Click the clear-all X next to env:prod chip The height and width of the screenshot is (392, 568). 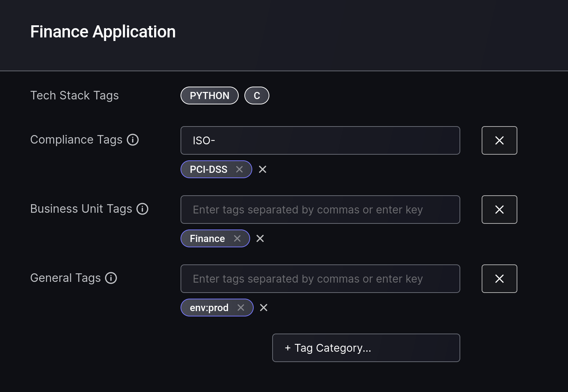point(264,308)
